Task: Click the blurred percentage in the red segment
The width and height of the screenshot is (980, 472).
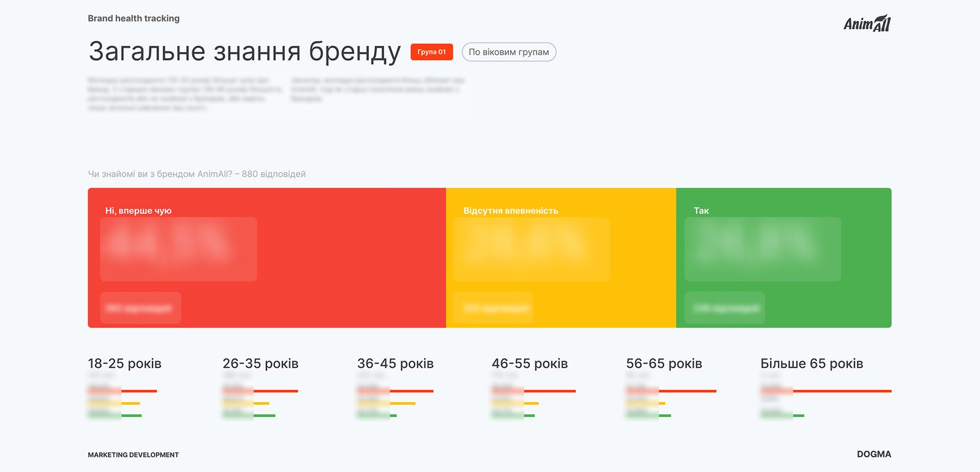Action: (x=178, y=249)
